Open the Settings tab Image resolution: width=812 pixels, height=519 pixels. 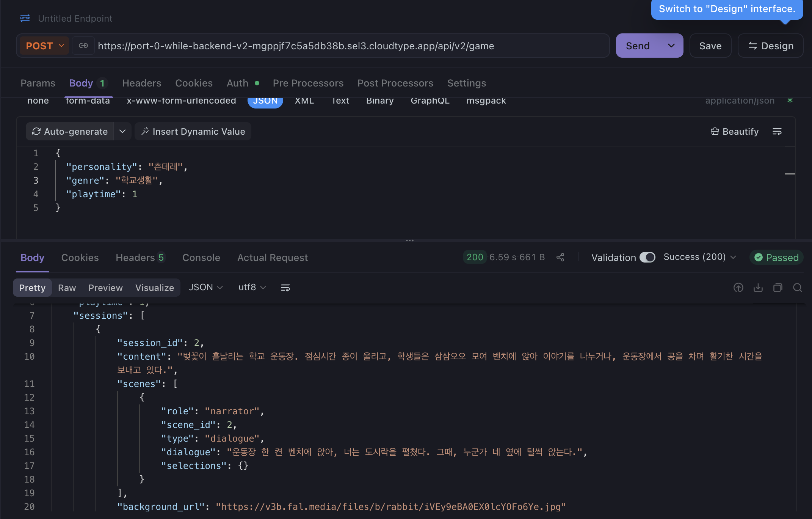coord(467,83)
